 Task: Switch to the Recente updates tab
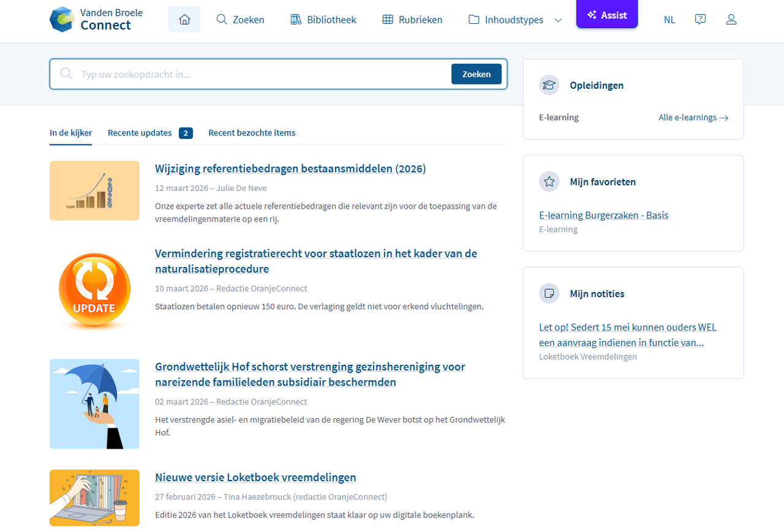point(139,133)
